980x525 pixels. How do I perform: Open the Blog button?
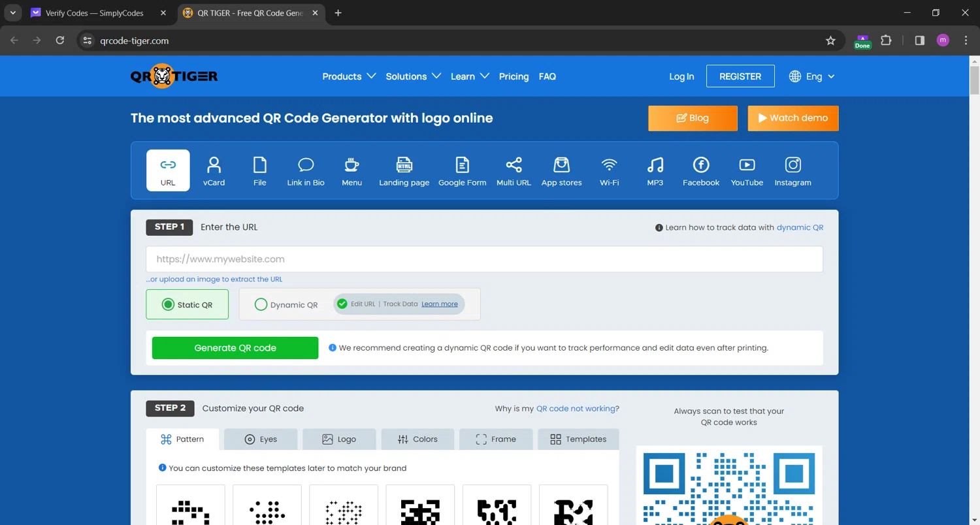pos(693,118)
